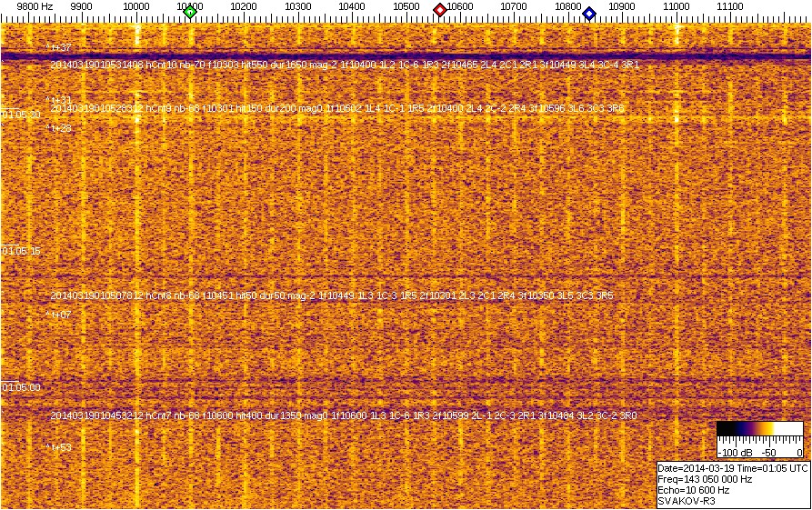Select the t+31 event marker
This screenshot has width=812, height=510.
pos(59,100)
